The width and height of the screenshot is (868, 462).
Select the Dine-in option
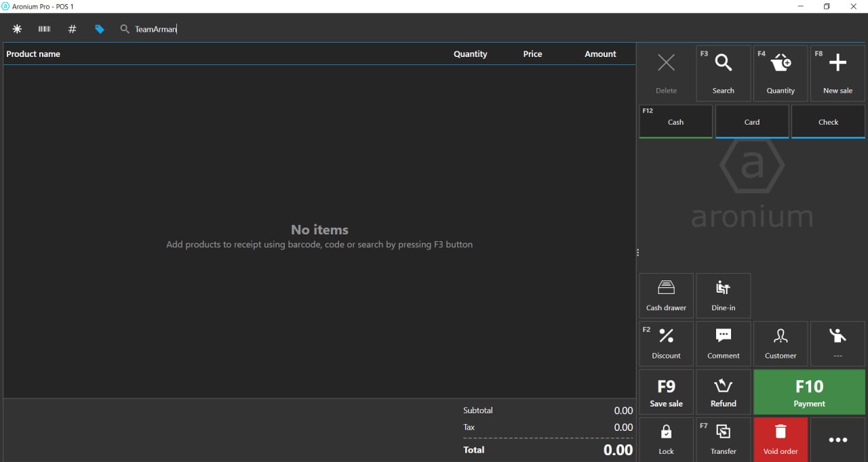(724, 295)
